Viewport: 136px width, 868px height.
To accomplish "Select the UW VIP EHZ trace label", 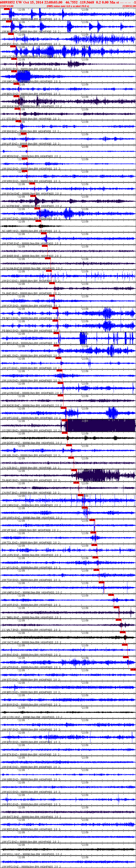I will pyautogui.click(x=31, y=530).
